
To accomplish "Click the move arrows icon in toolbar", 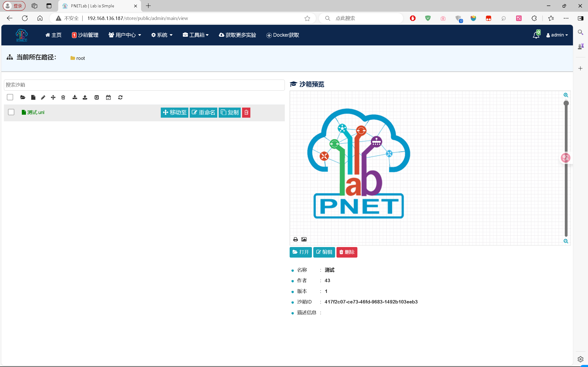I will 53,97.
